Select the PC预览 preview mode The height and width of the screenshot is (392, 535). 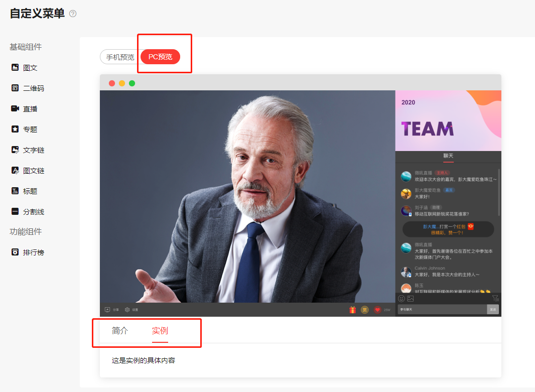161,57
